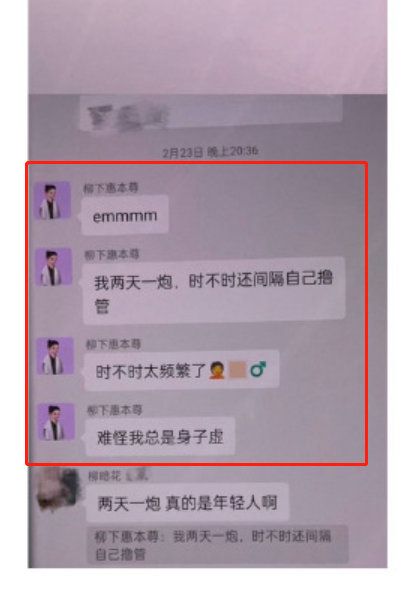Open profile avatar next to the two-line message

tap(54, 267)
